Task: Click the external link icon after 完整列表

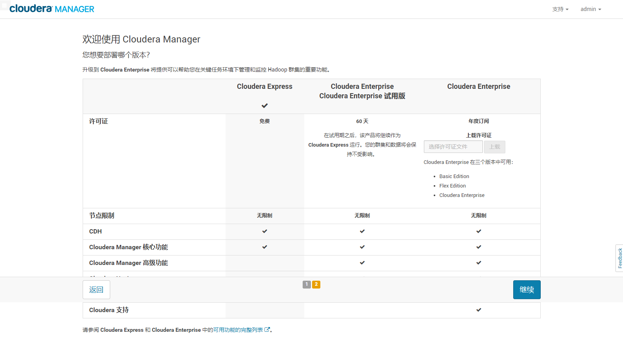Action: tap(267, 330)
